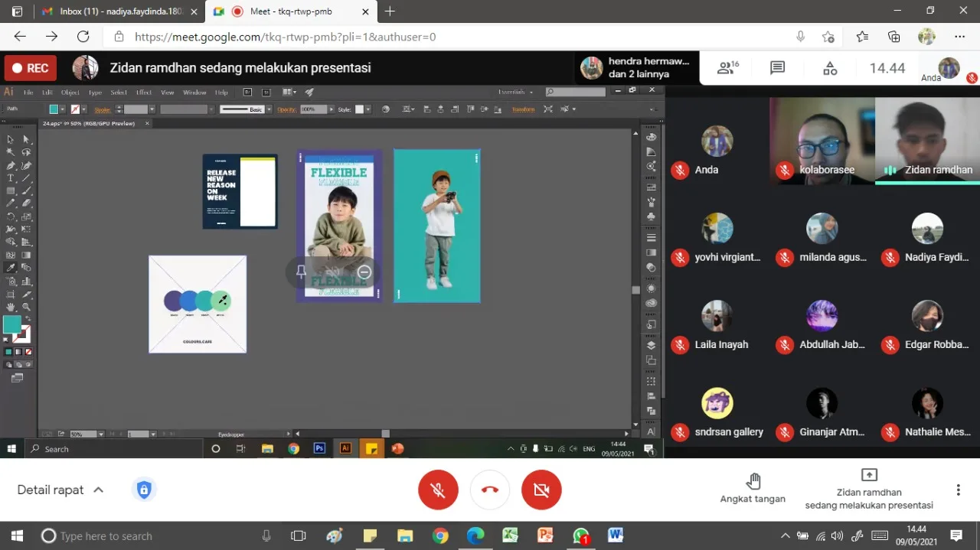Screen dimensions: 980x550
Task: Hang up with red end-call button
Action: coord(490,490)
